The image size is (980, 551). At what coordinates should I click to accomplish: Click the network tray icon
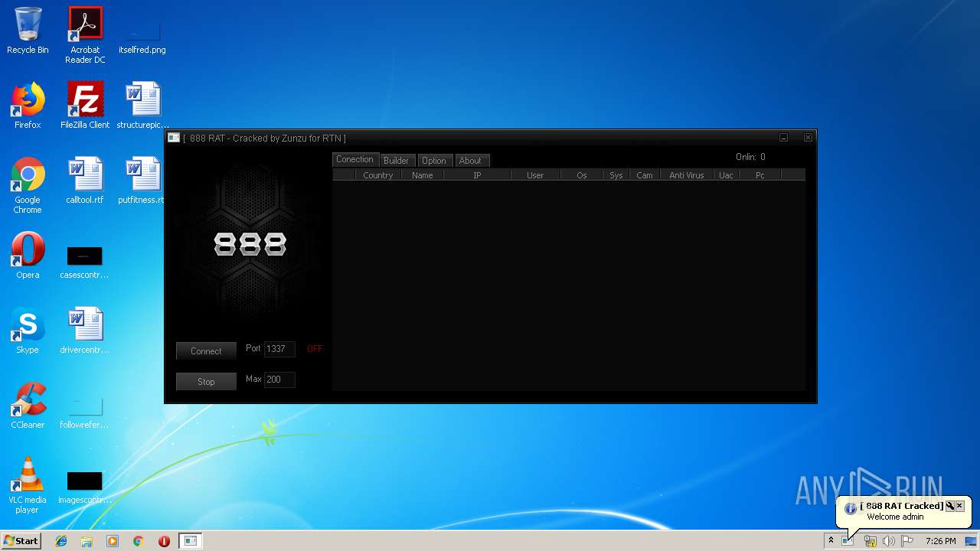[x=870, y=541]
